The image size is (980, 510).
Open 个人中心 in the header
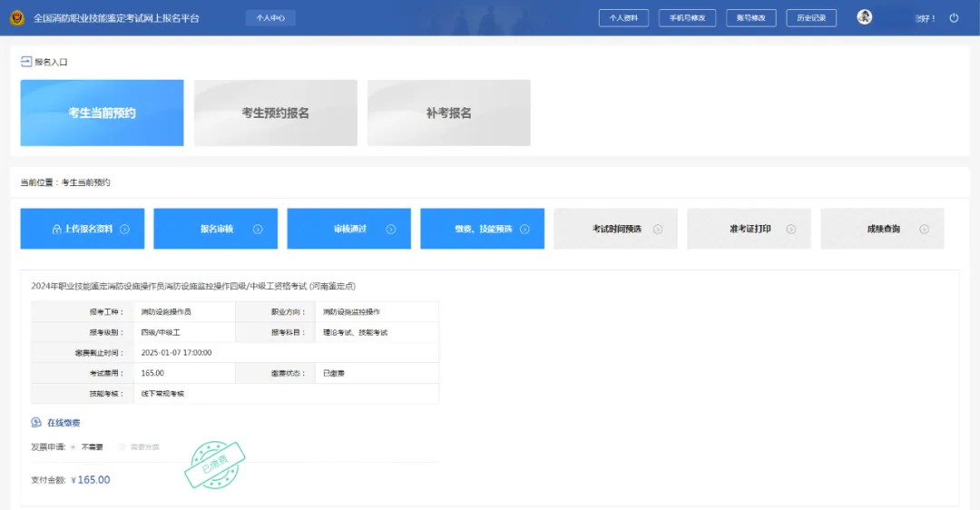click(270, 18)
